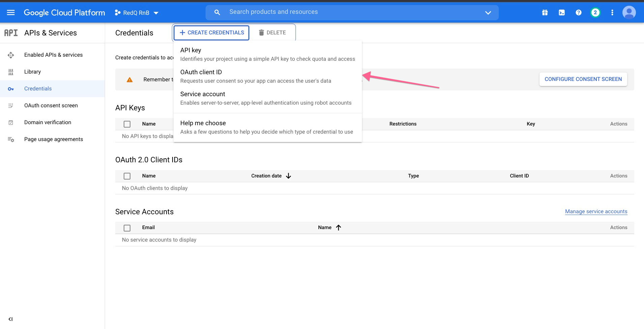Click the Type column header
Viewport: 644px width, 329px height.
pyautogui.click(x=413, y=176)
